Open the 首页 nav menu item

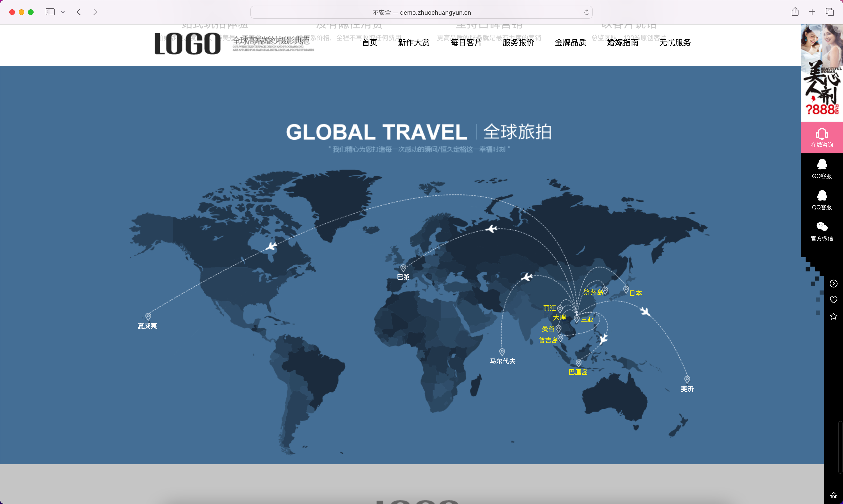370,42
